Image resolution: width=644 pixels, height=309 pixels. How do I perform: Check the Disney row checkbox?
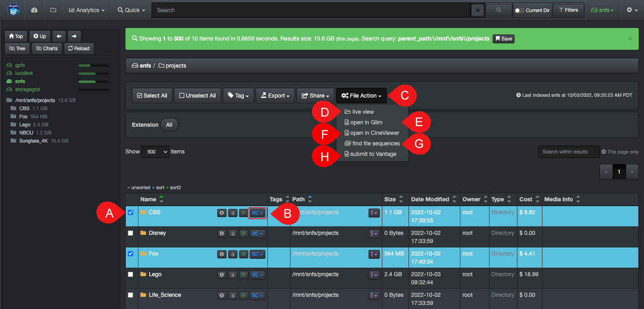tap(130, 233)
